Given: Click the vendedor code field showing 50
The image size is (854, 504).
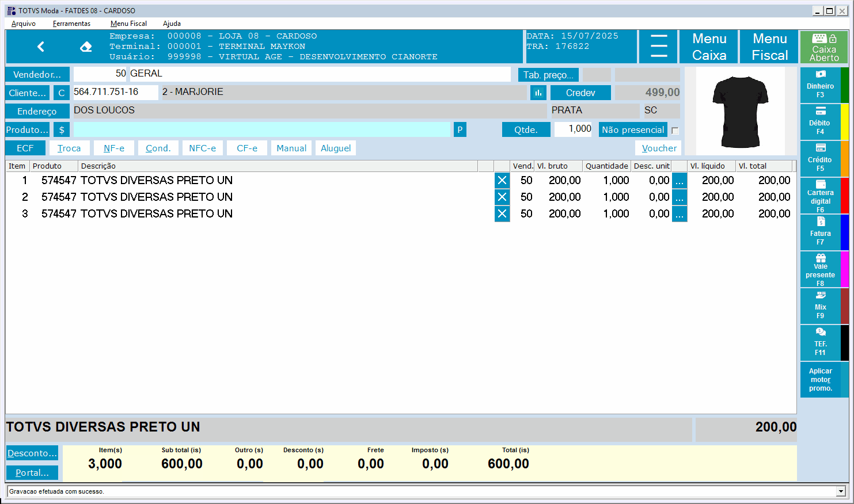Looking at the screenshot, I should point(101,74).
